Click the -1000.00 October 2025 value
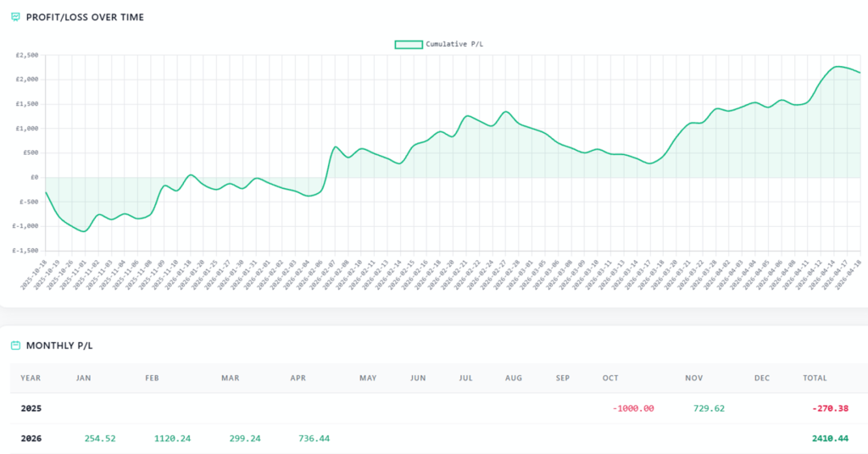The image size is (868, 454). coord(632,408)
